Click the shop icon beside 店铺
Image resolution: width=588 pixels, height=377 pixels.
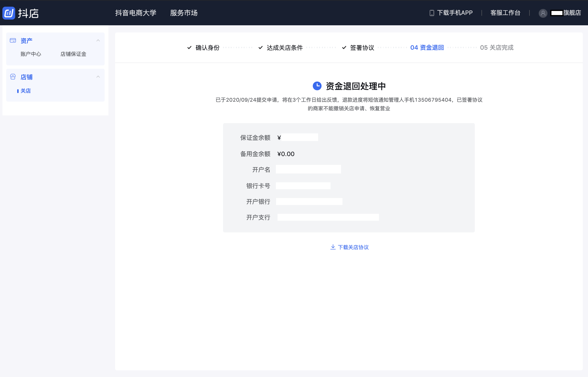13,77
